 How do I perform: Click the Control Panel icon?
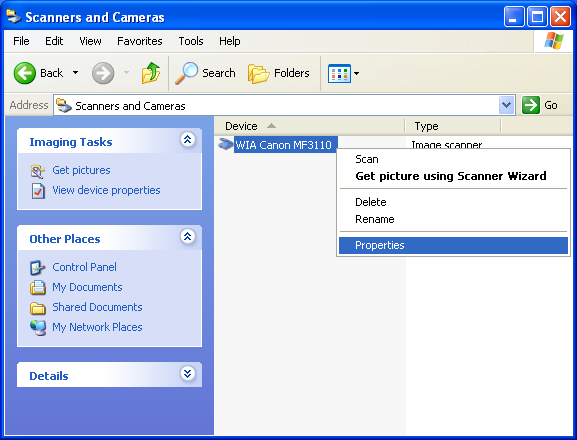point(38,267)
